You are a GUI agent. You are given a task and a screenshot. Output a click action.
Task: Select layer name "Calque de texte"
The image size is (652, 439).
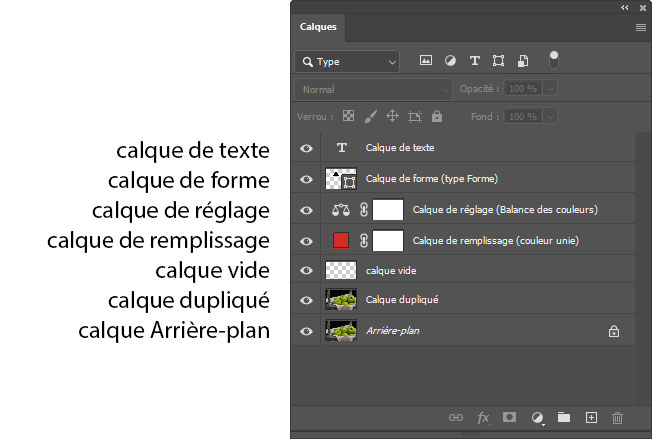[400, 148]
